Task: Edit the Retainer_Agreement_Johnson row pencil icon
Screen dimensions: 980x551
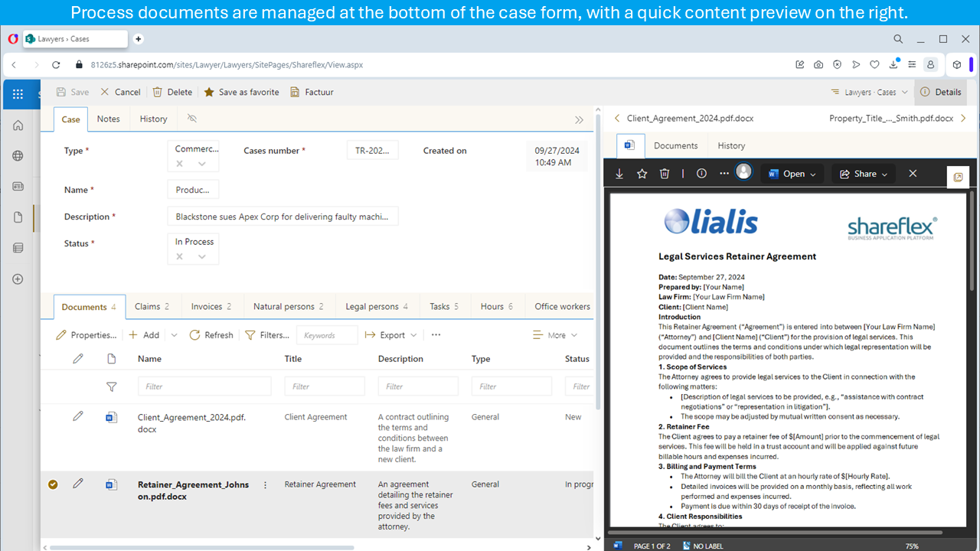Action: (78, 484)
